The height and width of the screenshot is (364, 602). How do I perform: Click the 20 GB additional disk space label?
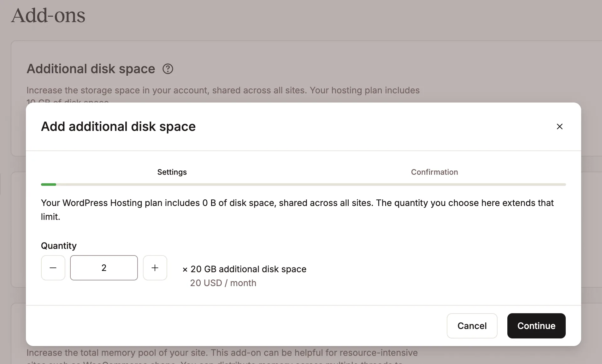click(248, 269)
